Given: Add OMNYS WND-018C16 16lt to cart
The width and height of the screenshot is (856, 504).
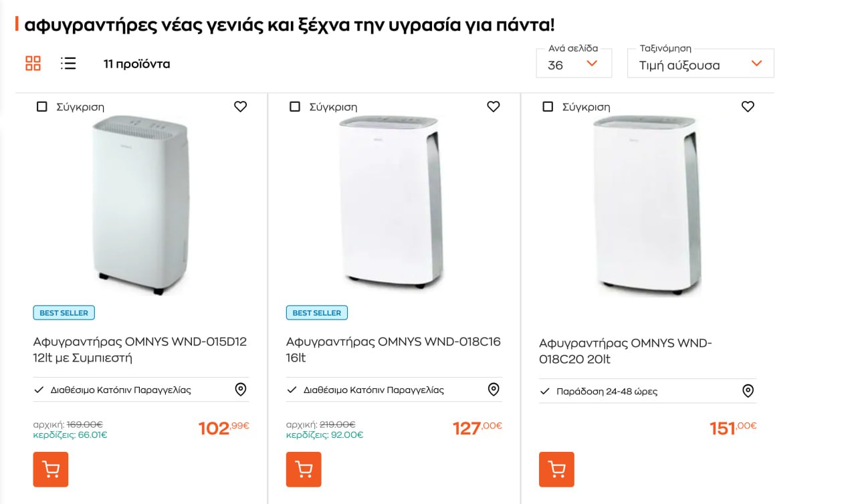Looking at the screenshot, I should pyautogui.click(x=304, y=469).
